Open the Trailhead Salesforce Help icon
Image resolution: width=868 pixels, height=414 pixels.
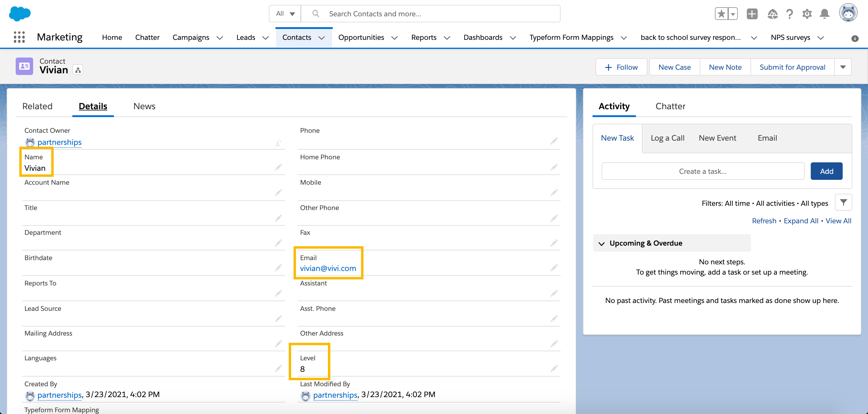click(772, 14)
